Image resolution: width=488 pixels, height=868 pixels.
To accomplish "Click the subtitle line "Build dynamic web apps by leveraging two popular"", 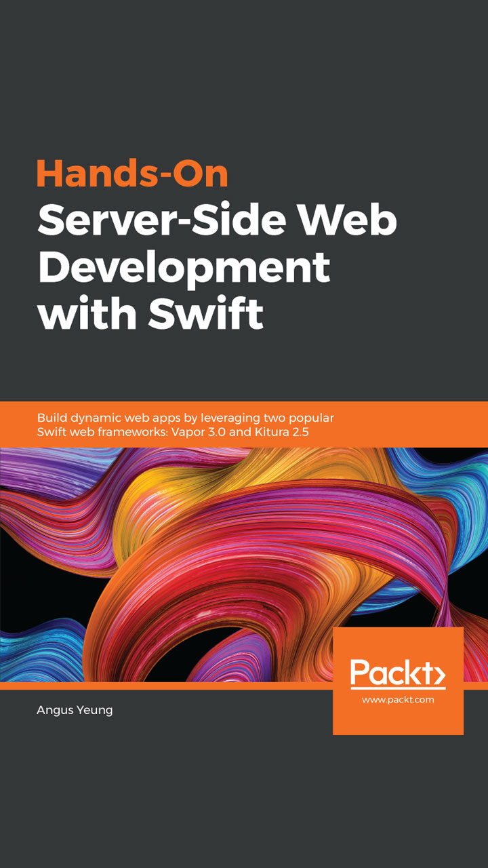I will point(185,417).
